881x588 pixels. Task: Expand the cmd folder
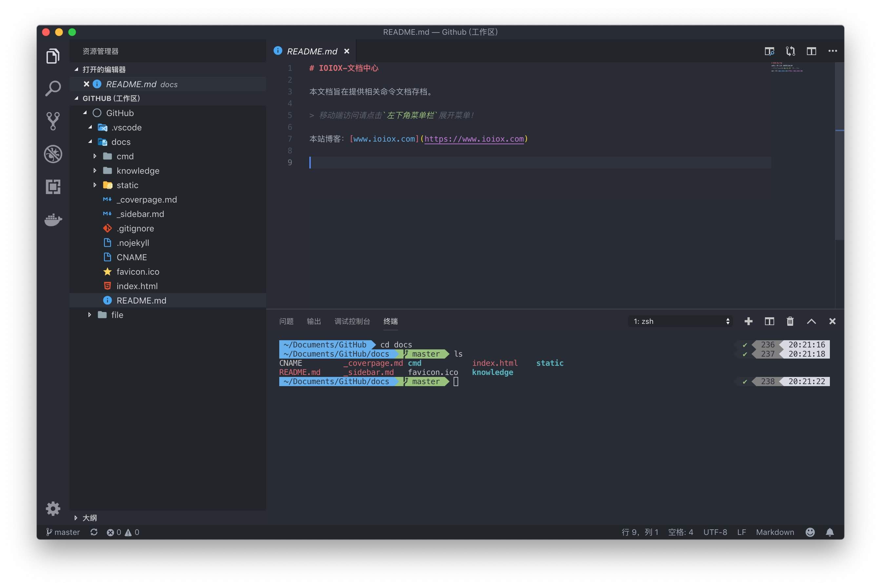[125, 156]
